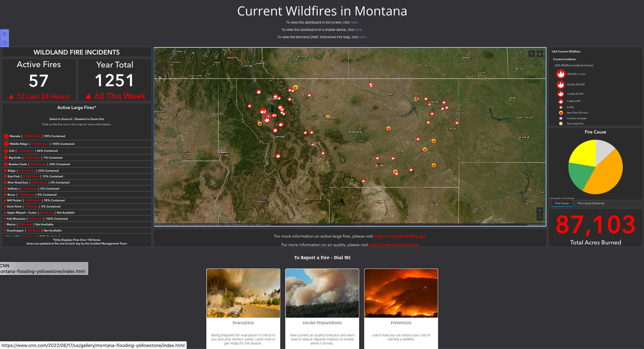Select the Ridge 3,573 Acres row
Viewport: 644px width, 349px height.
tap(76, 170)
